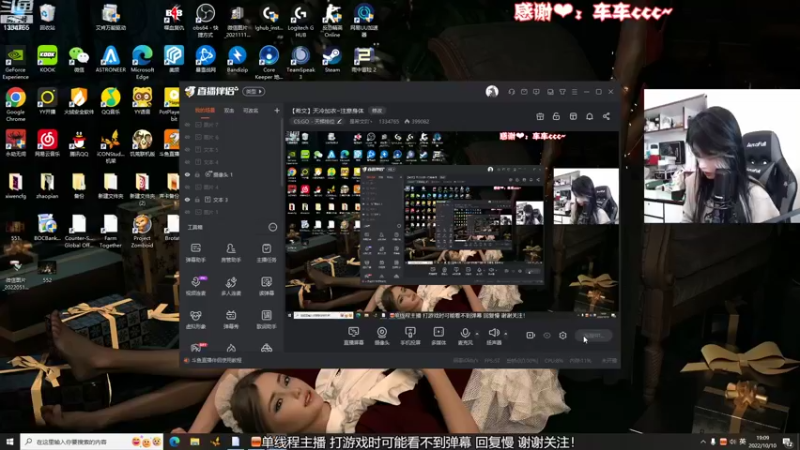Open the Windows Start menu
The height and width of the screenshot is (450, 800).
10,442
